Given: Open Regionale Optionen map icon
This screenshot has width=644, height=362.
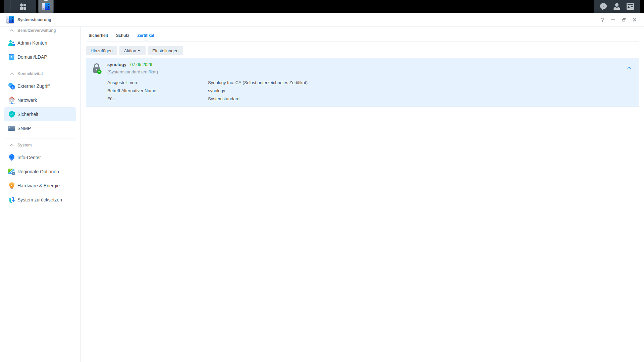Looking at the screenshot, I should tap(11, 172).
